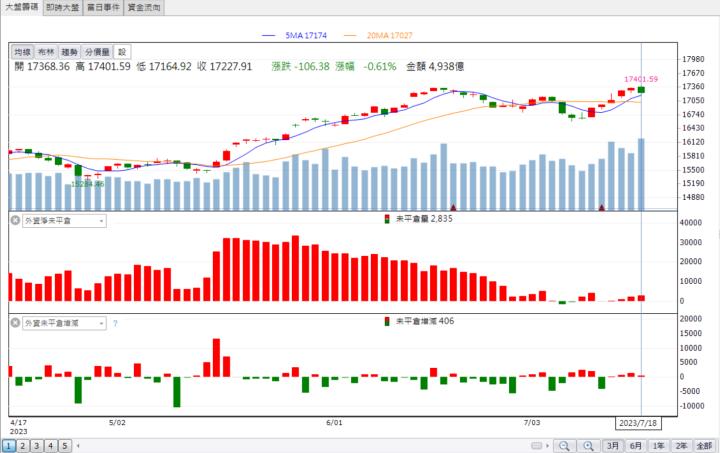Click the 低 17164.92 low price
This screenshot has width=720, height=453.
(x=164, y=67)
